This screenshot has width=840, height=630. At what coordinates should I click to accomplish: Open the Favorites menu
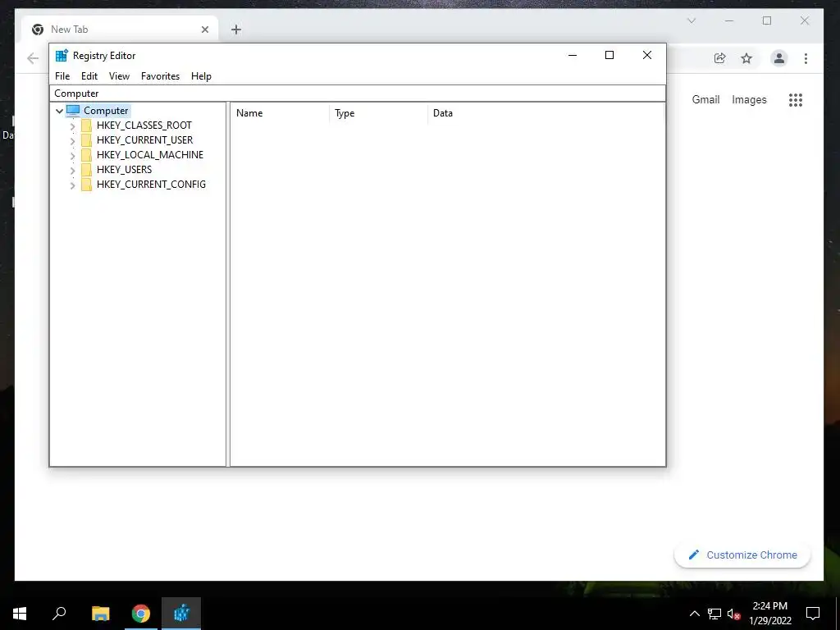(160, 76)
